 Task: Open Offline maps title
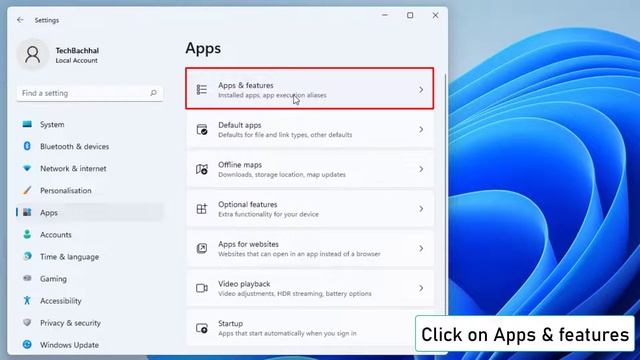tap(240, 164)
